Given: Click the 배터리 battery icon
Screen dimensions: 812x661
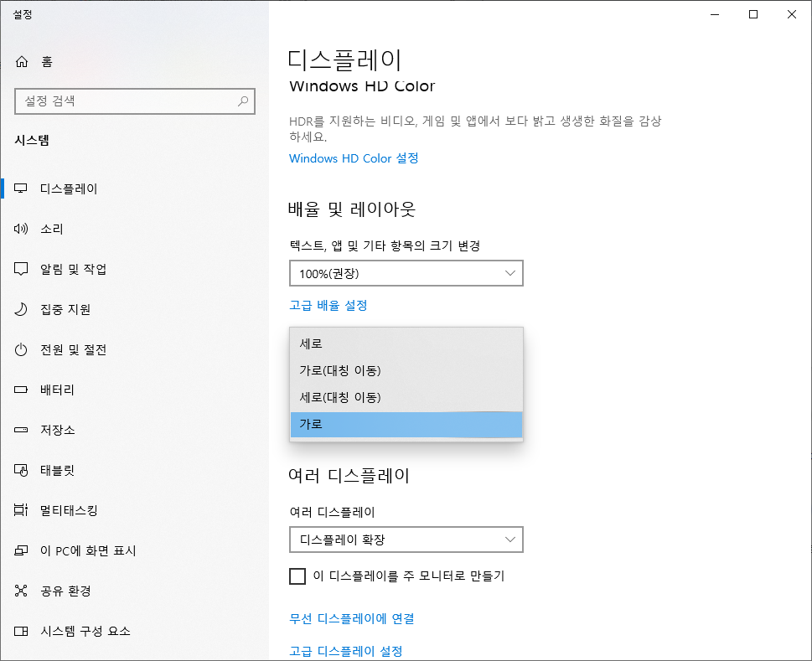Looking at the screenshot, I should [21, 390].
